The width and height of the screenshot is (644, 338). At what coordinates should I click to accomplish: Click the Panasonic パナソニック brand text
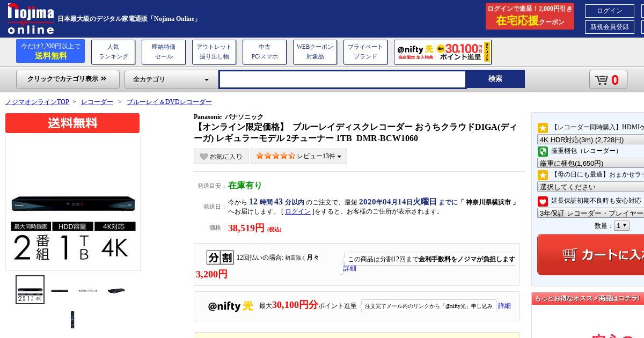point(229,116)
